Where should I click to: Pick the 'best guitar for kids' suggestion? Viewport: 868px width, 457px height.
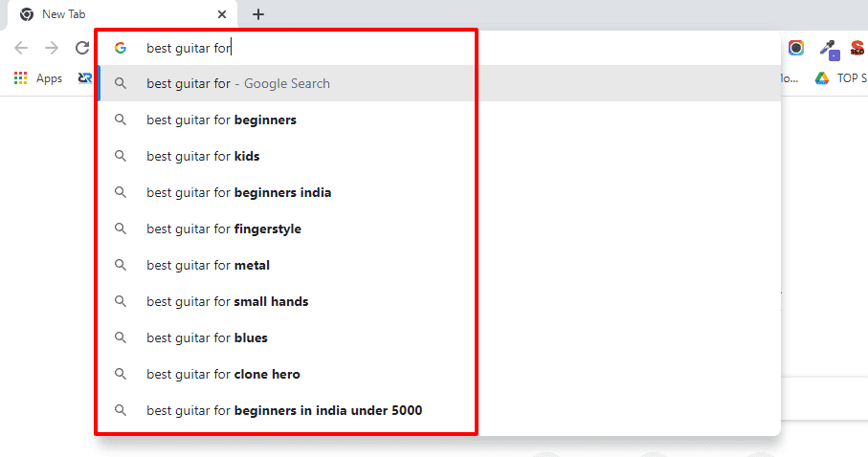coord(203,156)
